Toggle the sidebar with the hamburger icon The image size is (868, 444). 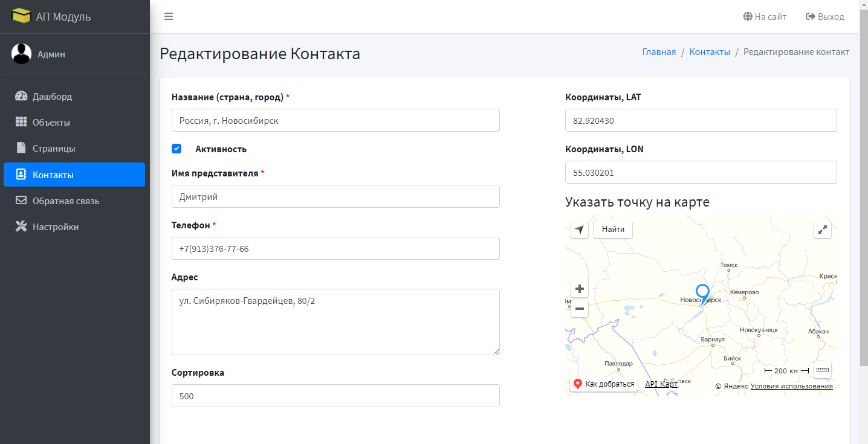(169, 16)
